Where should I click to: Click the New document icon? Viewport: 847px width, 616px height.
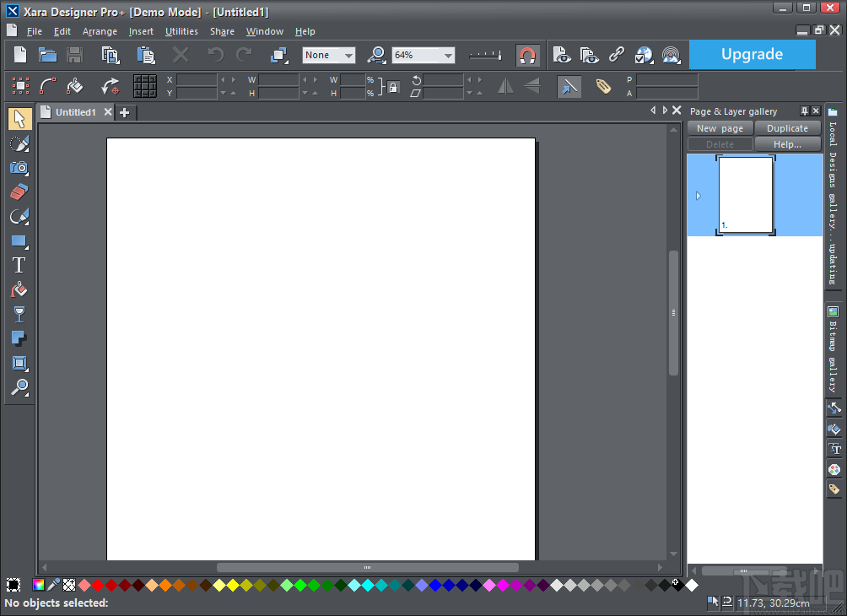(x=20, y=55)
